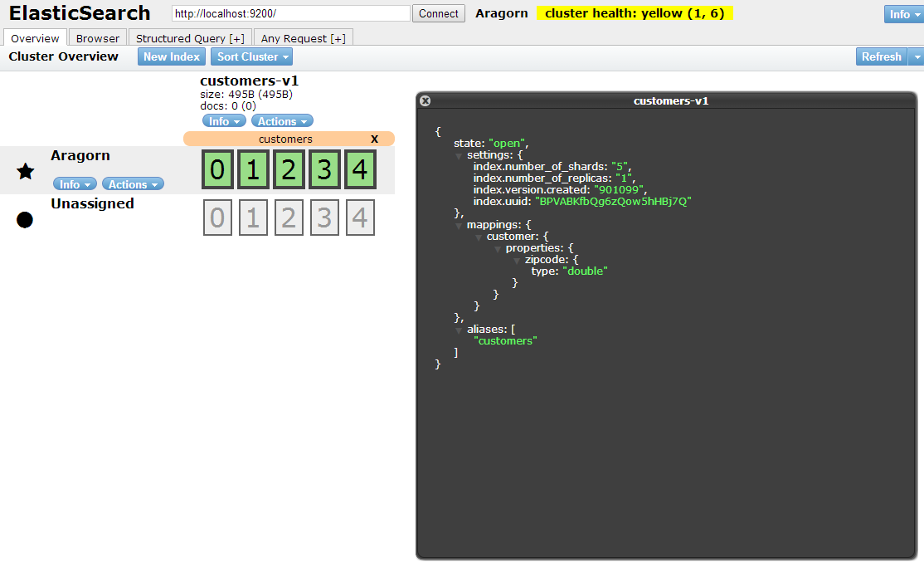
Task: Switch to the Browser tab
Action: tap(97, 37)
